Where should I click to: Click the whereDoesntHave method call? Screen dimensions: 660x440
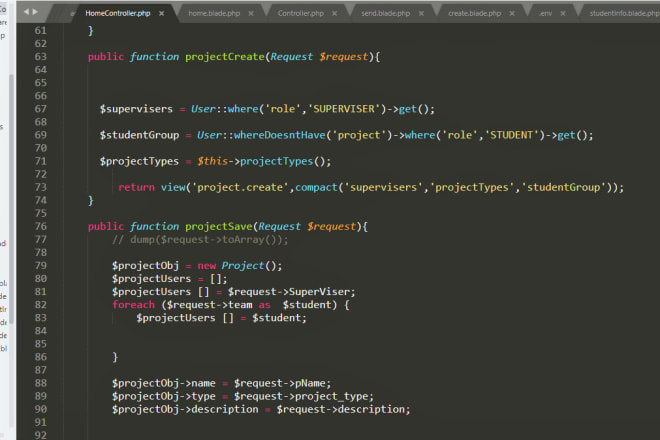point(280,135)
